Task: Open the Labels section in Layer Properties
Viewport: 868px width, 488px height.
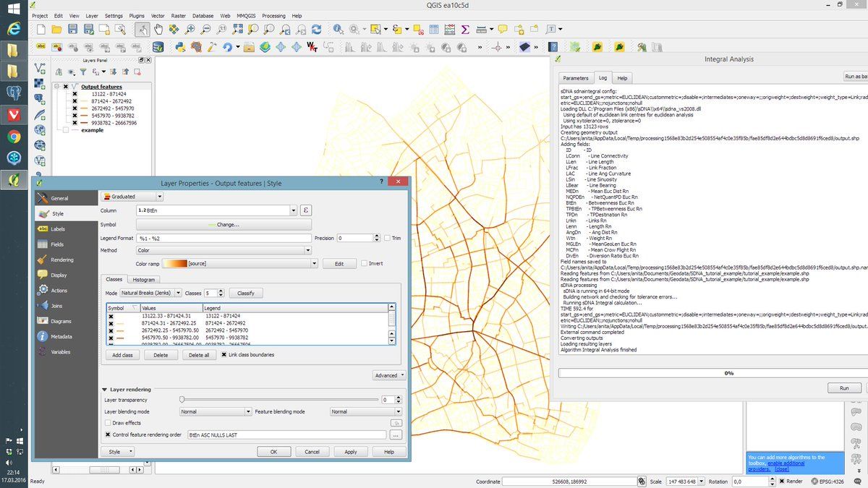Action: (x=58, y=229)
